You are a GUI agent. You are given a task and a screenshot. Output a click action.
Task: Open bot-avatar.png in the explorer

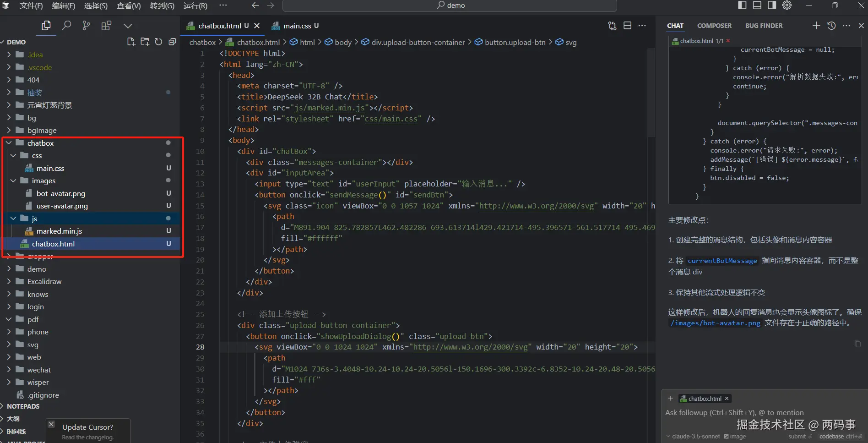click(x=60, y=193)
